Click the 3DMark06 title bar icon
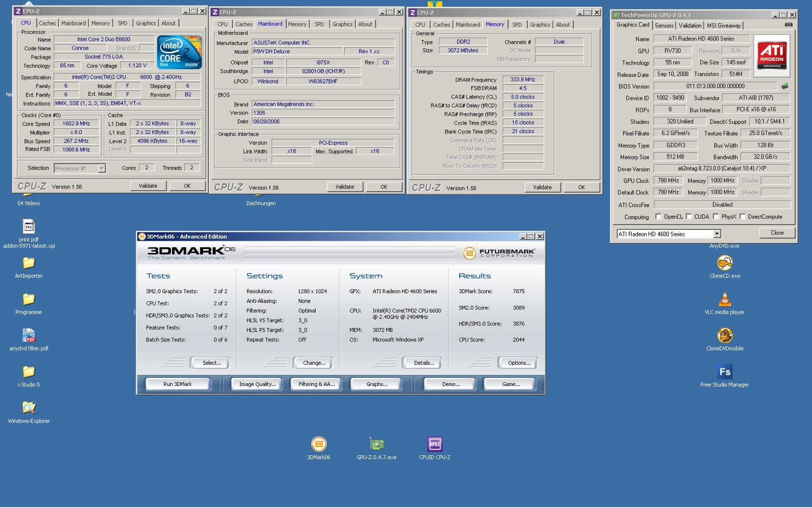The width and height of the screenshot is (812, 508). [142, 236]
